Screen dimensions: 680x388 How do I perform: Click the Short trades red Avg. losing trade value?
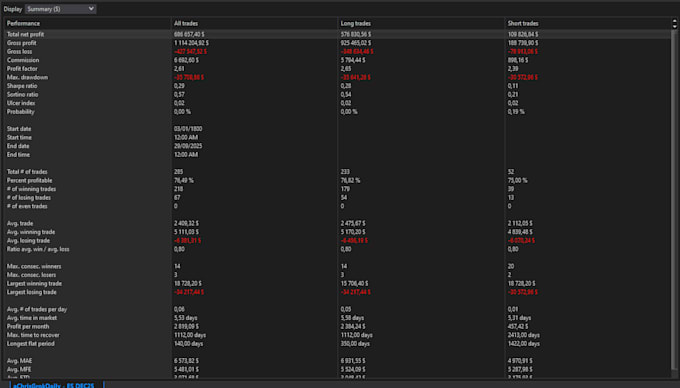[521, 241]
